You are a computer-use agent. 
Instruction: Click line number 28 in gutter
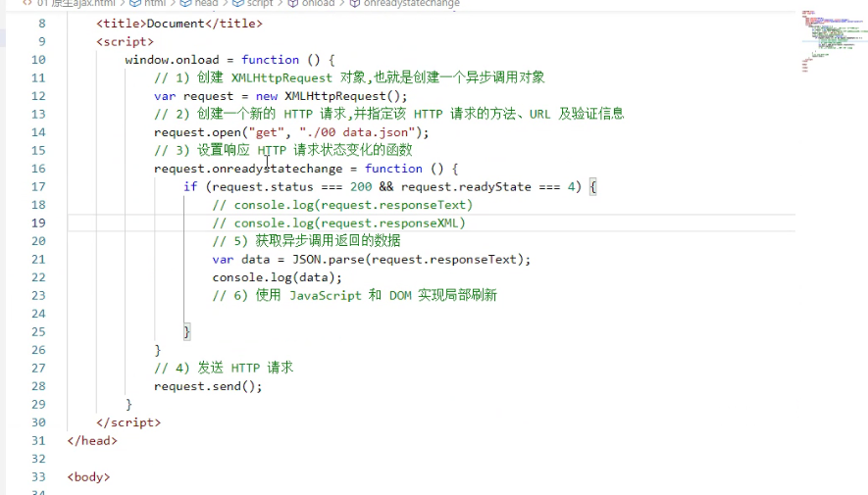pos(38,386)
